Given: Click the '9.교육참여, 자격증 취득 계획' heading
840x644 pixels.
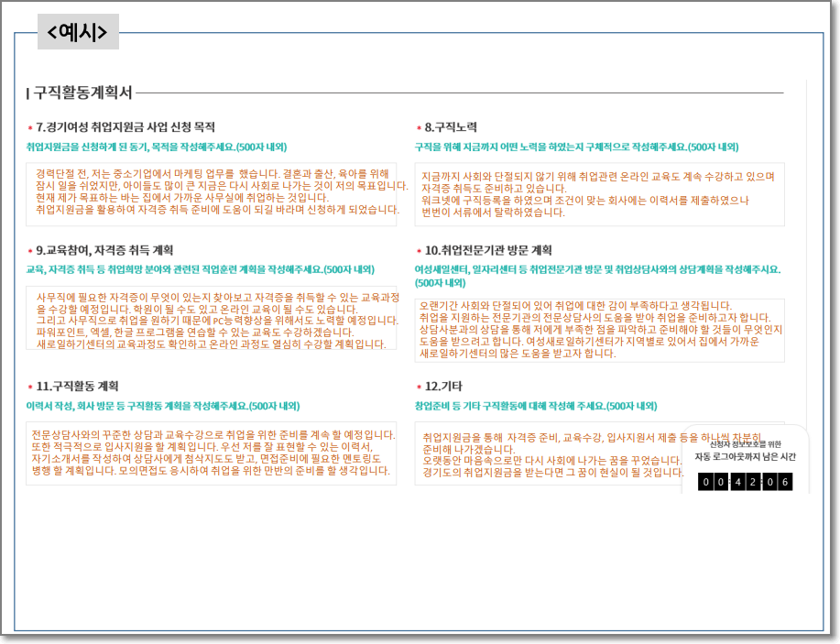Looking at the screenshot, I should (x=104, y=251).
